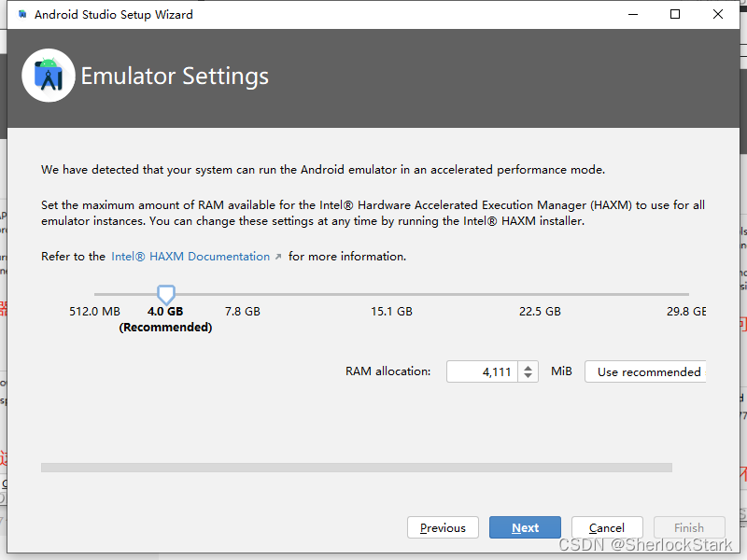747x560 pixels.
Task: Click the RAM allocation input field
Action: [482, 371]
